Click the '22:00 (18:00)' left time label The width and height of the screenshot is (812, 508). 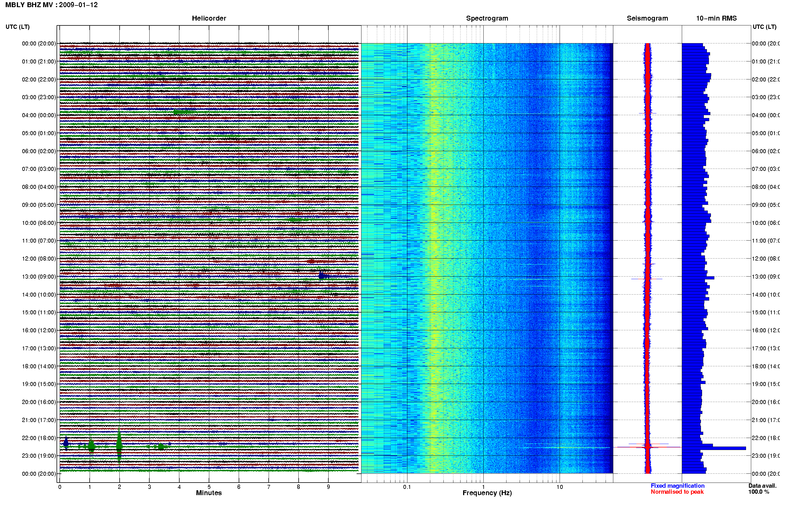tap(39, 438)
